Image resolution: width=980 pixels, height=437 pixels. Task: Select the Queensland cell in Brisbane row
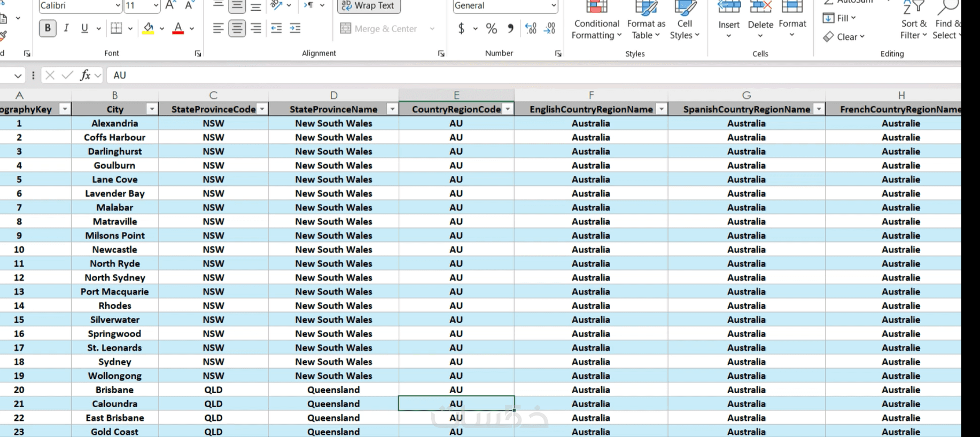pyautogui.click(x=333, y=390)
